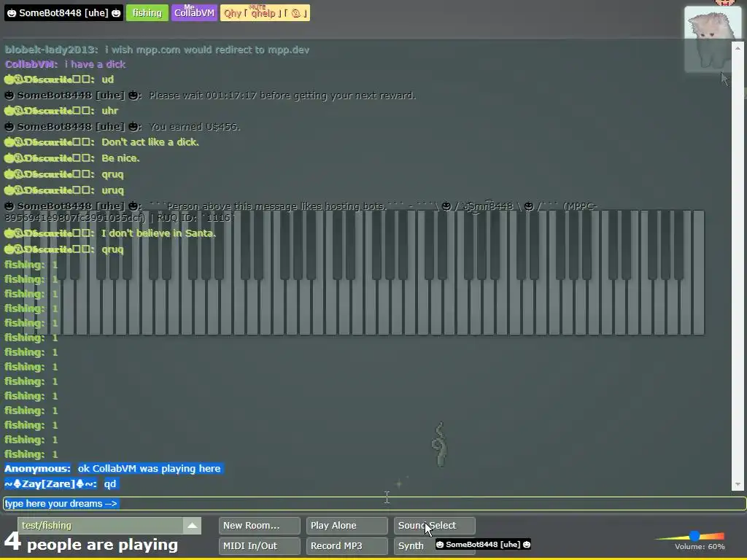Click the Play Alone button

click(x=347, y=525)
